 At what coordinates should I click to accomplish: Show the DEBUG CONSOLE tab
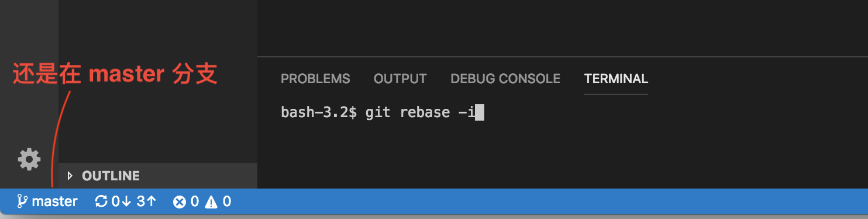pyautogui.click(x=505, y=78)
